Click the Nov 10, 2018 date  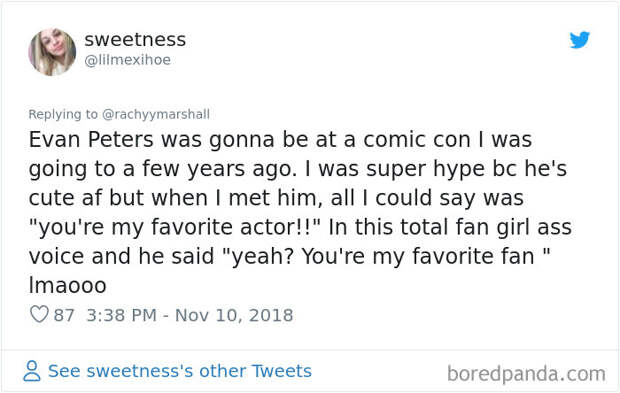tap(234, 315)
